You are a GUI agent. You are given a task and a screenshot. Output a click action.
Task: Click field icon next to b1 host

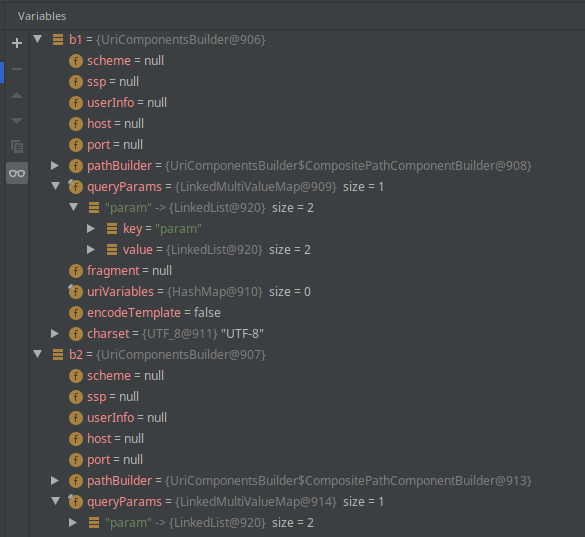point(76,124)
